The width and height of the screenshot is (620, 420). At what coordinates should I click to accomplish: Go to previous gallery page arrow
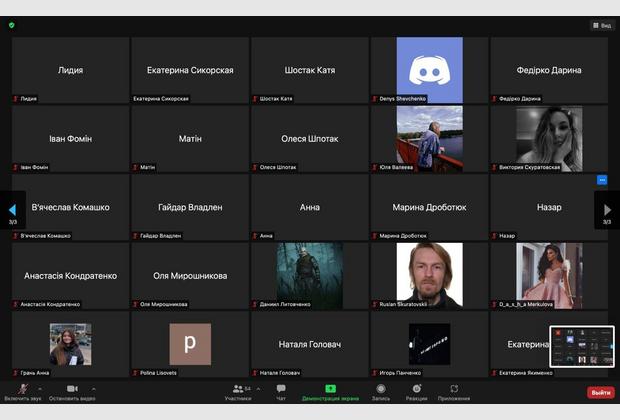(x=12, y=210)
